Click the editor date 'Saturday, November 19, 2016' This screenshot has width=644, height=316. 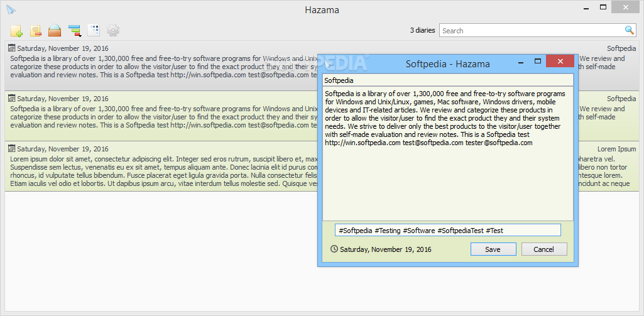click(386, 249)
